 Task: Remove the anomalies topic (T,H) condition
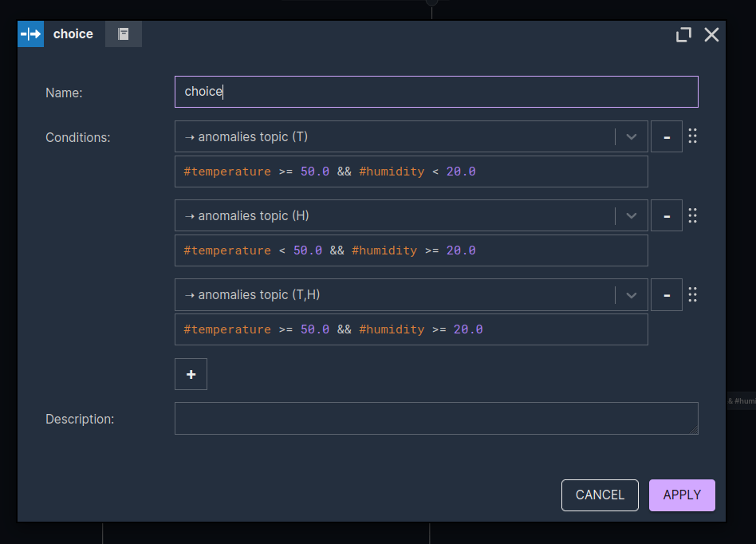tap(667, 294)
